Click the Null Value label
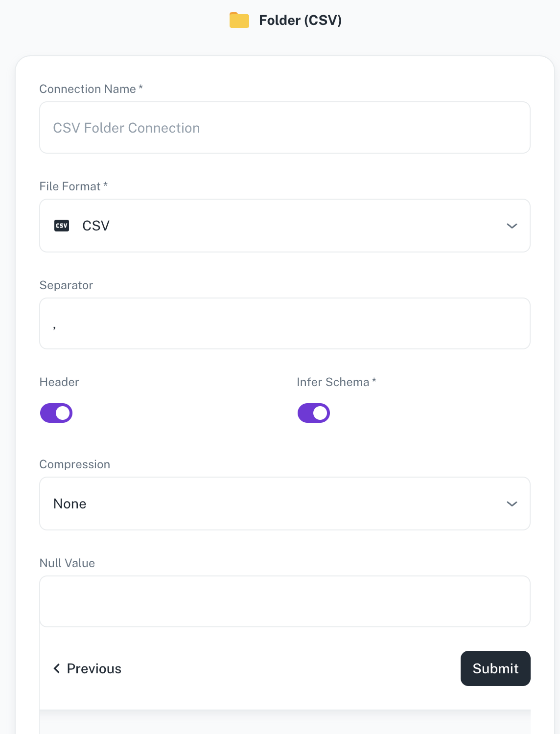Screen dimensions: 560x734 pos(67,563)
